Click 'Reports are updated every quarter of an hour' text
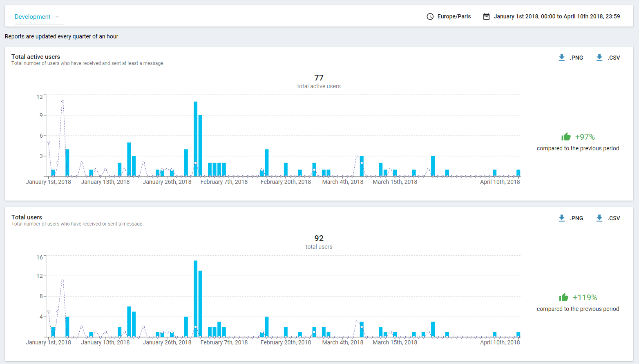The width and height of the screenshot is (639, 364). 61,36
